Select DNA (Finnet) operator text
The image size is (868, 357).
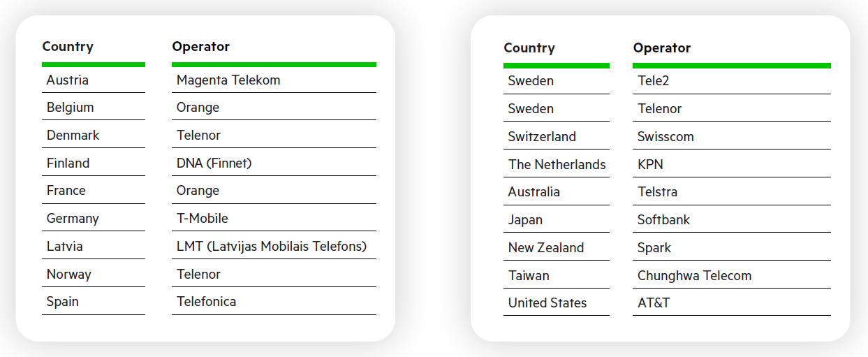tap(214, 163)
